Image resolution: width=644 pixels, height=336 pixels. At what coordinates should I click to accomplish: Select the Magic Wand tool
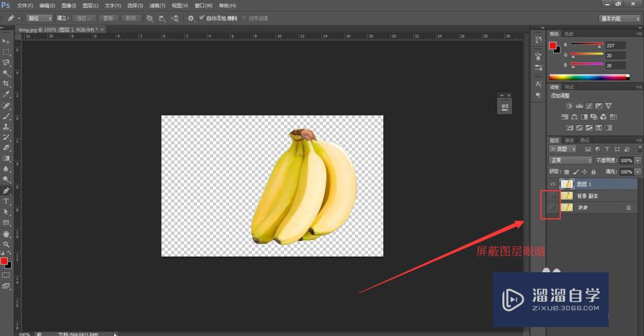click(x=6, y=73)
